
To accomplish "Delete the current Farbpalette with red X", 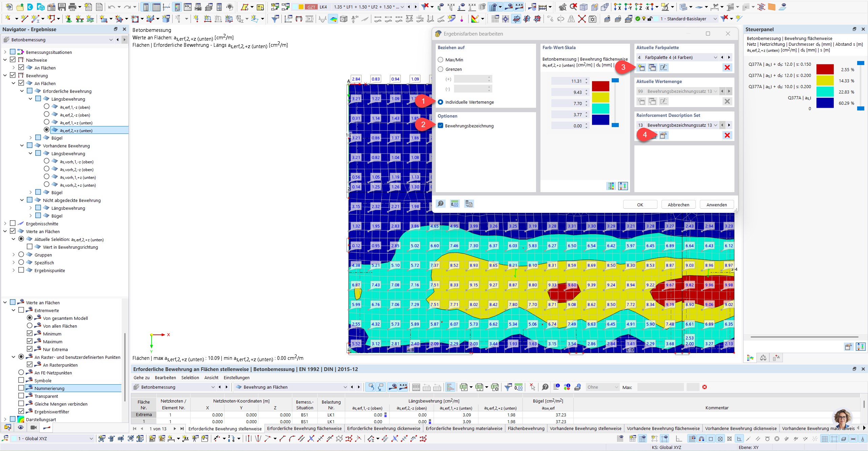I will tap(727, 67).
